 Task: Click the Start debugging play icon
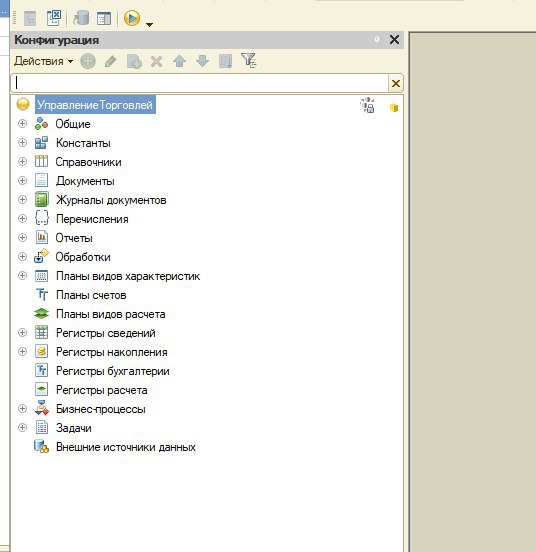point(132,18)
